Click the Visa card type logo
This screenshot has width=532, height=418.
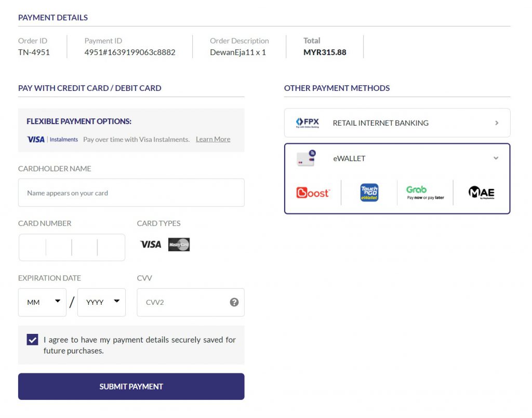click(x=151, y=245)
